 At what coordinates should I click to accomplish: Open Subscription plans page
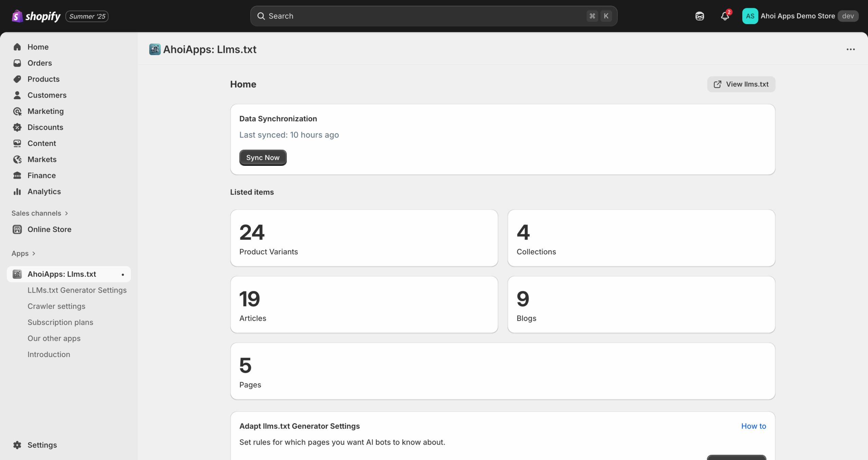click(x=60, y=322)
